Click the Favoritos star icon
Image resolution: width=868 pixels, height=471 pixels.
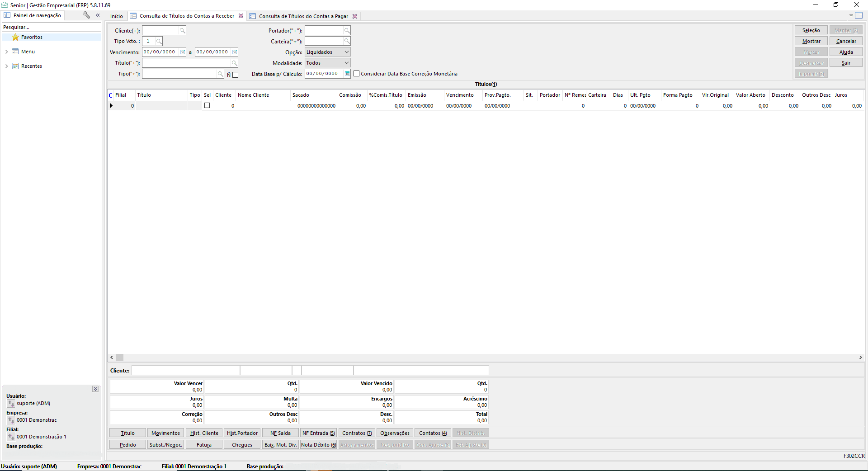15,37
